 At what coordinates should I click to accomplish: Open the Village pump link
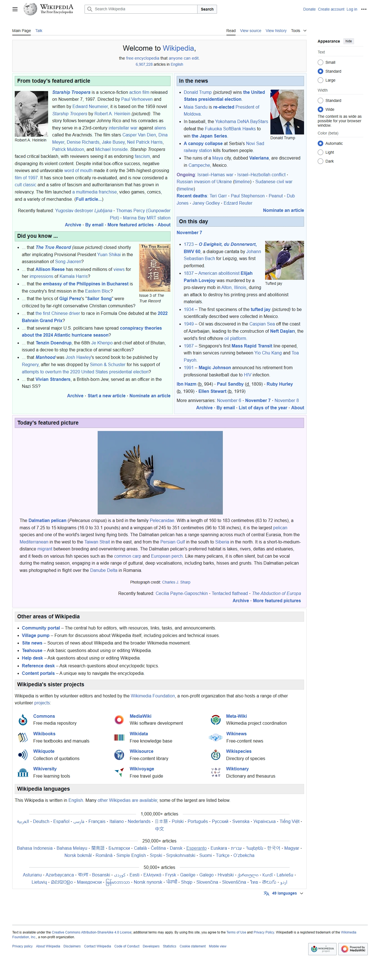(35, 635)
